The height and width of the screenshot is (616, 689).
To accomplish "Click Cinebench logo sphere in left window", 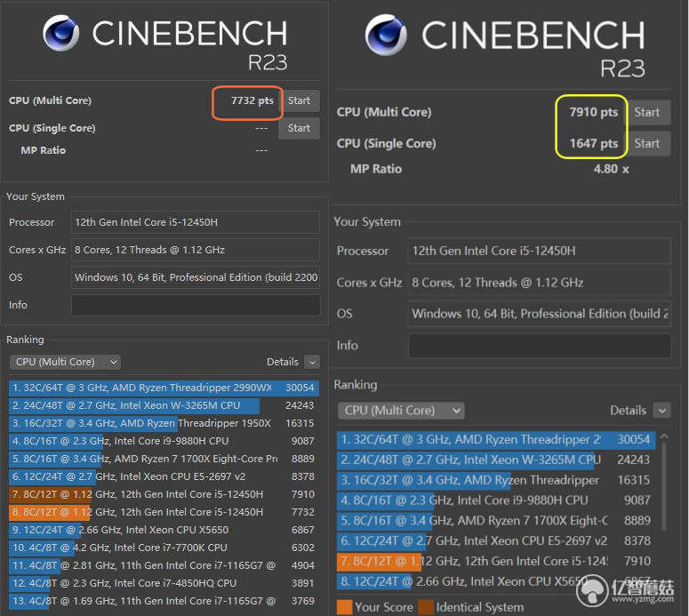I will pyautogui.click(x=61, y=34).
